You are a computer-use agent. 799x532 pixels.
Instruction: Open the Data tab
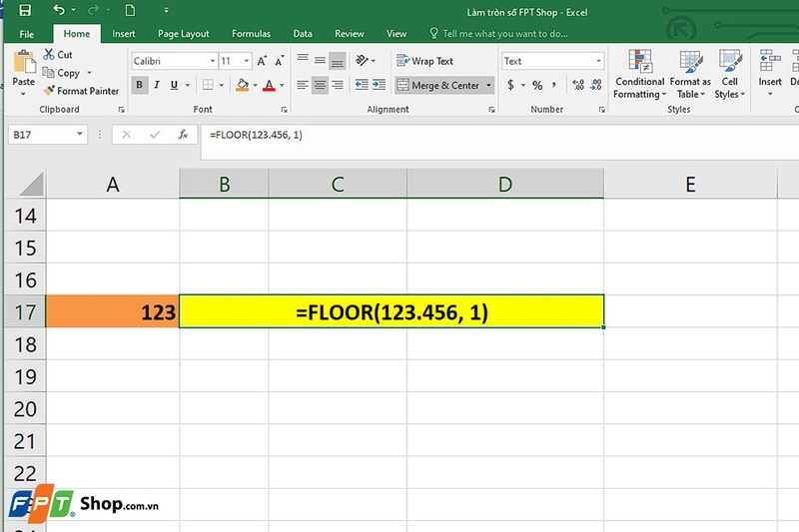303,34
